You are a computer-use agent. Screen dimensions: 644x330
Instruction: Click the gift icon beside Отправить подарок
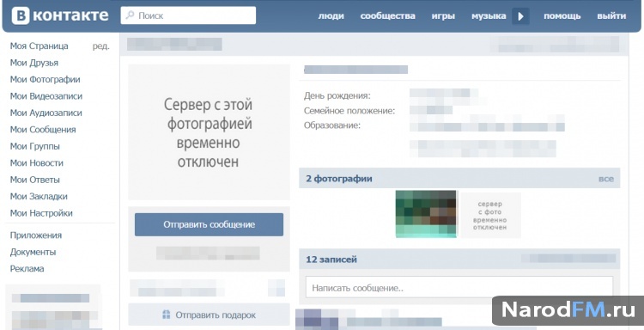pos(167,315)
